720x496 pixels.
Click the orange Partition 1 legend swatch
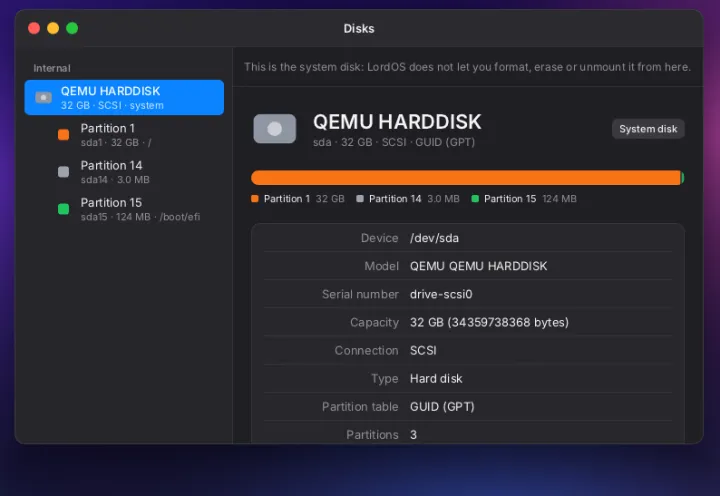click(255, 199)
